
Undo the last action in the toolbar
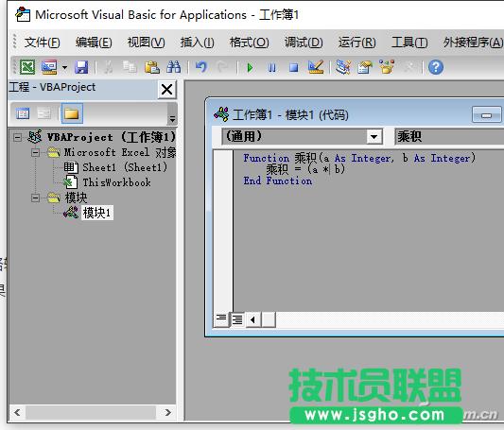click(201, 67)
